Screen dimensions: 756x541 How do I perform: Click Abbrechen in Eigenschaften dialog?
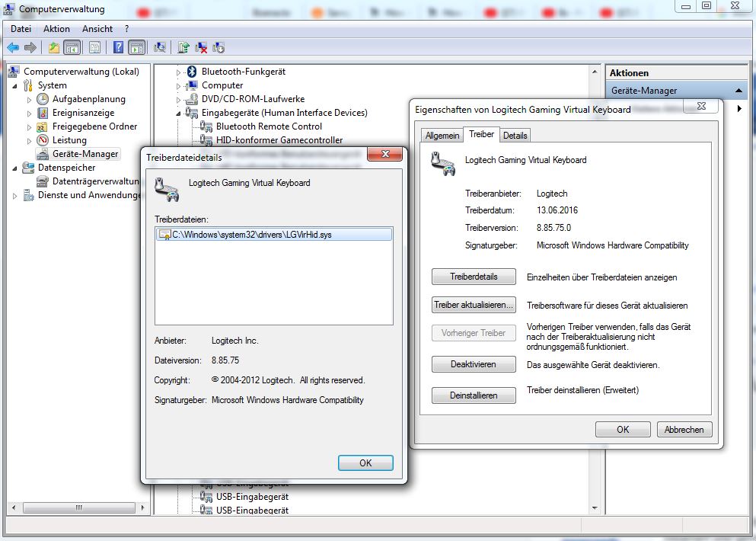click(684, 430)
